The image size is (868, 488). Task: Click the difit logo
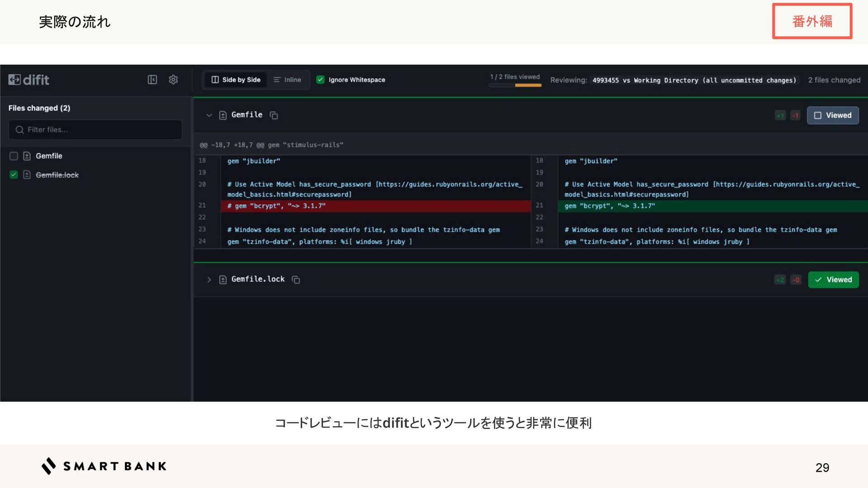pos(29,80)
